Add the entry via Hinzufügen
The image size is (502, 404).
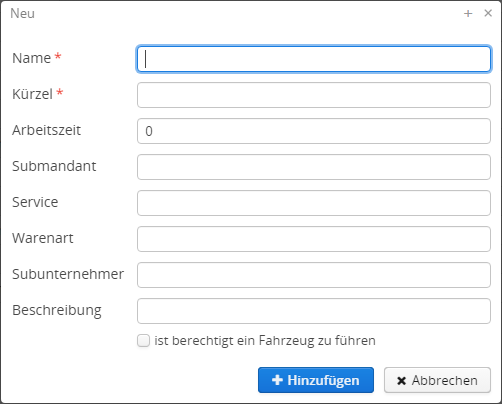pos(316,380)
